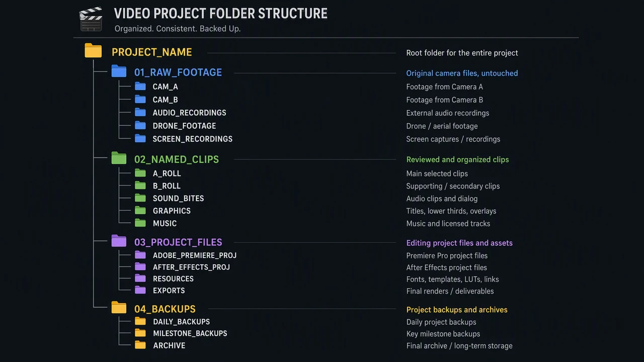Select the yellow PROJECT_NAME root folder icon
644x362 pixels.
[93, 51]
